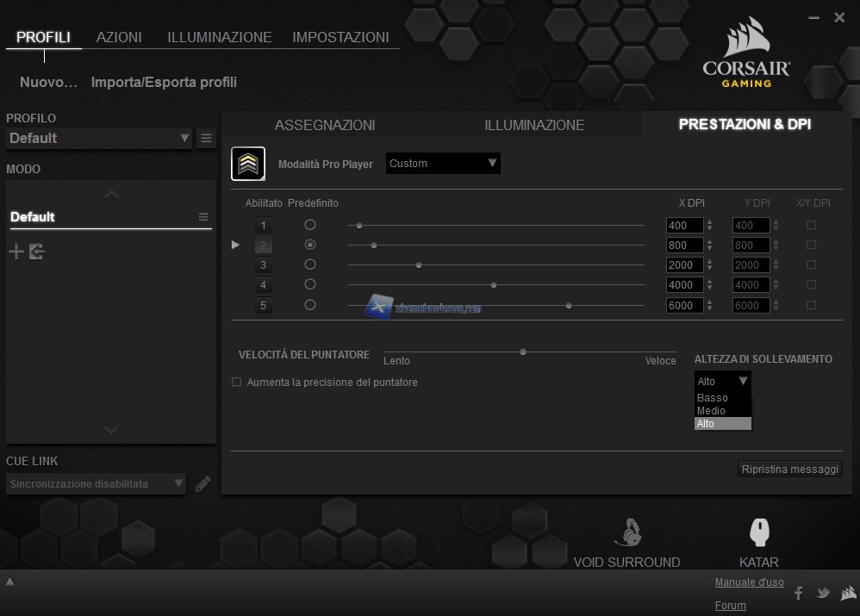
Task: Open the Twitter link icon
Action: tap(822, 593)
